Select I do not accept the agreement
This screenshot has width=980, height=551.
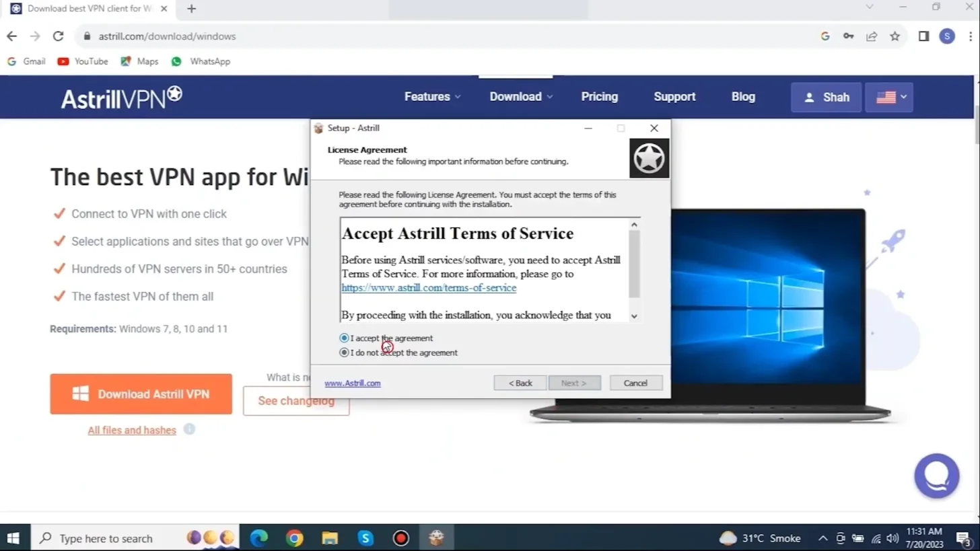(345, 353)
